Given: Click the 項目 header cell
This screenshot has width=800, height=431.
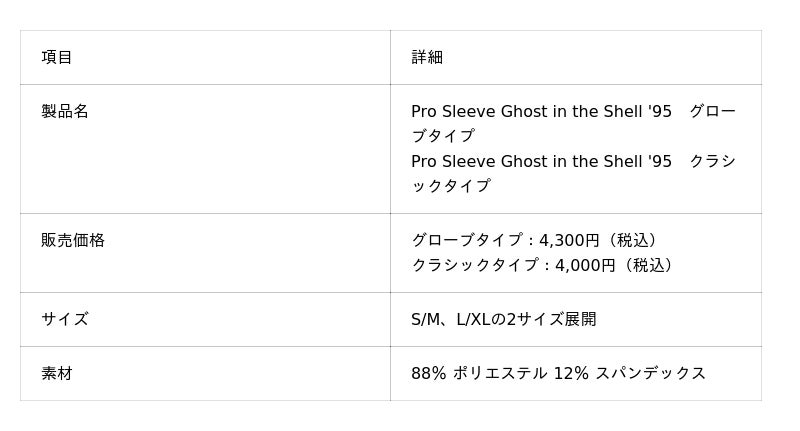Looking at the screenshot, I should 57,57.
